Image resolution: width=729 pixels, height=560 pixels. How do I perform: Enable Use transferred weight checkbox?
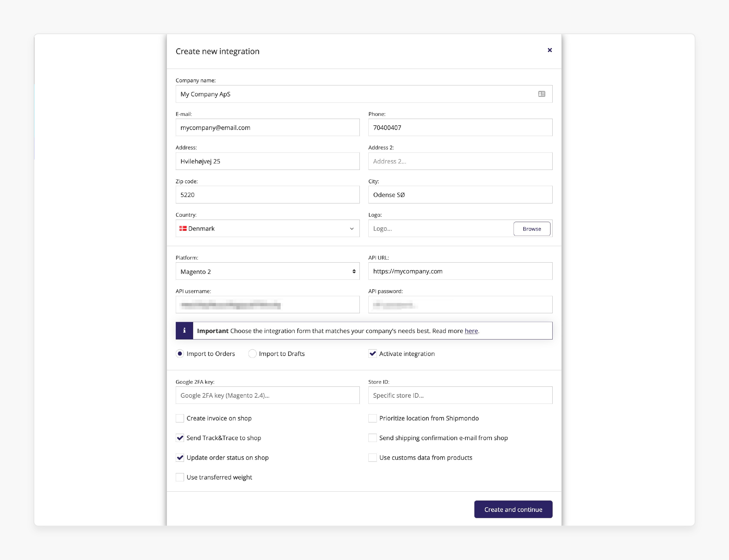[x=180, y=477]
